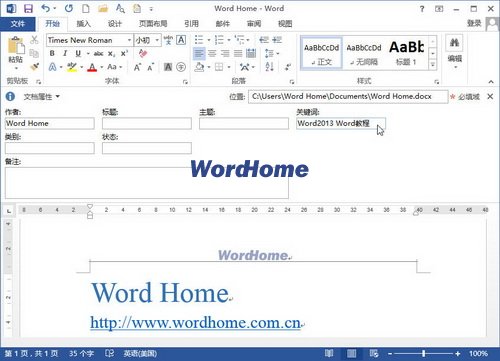Image resolution: width=500 pixels, height=361 pixels.
Task: Cut selection with scissors icon
Action: [x=34, y=40]
